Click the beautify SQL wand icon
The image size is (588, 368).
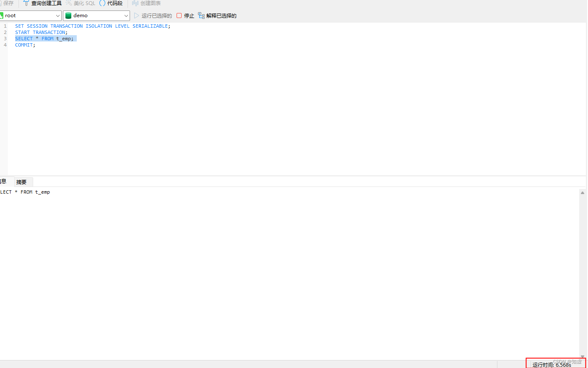[x=68, y=3]
